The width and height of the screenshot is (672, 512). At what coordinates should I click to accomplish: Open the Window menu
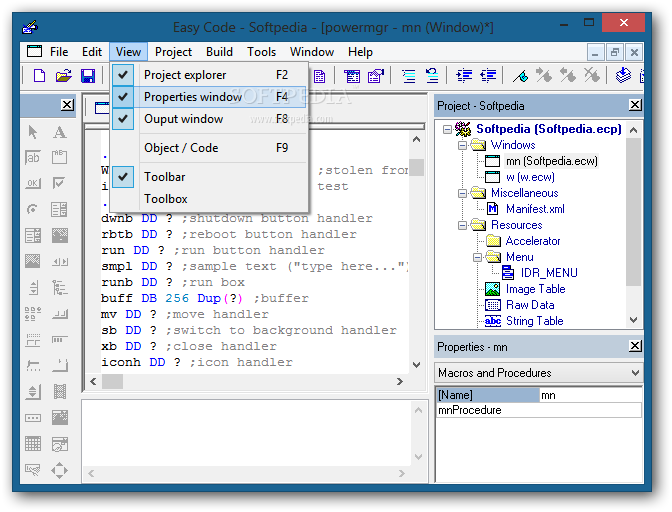pyautogui.click(x=312, y=52)
